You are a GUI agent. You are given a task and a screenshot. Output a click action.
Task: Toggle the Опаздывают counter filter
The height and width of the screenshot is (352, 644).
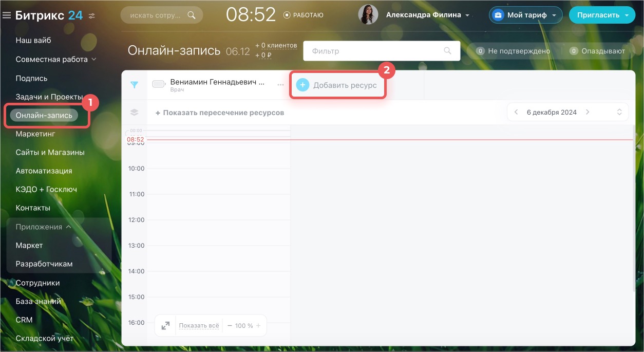click(x=597, y=51)
